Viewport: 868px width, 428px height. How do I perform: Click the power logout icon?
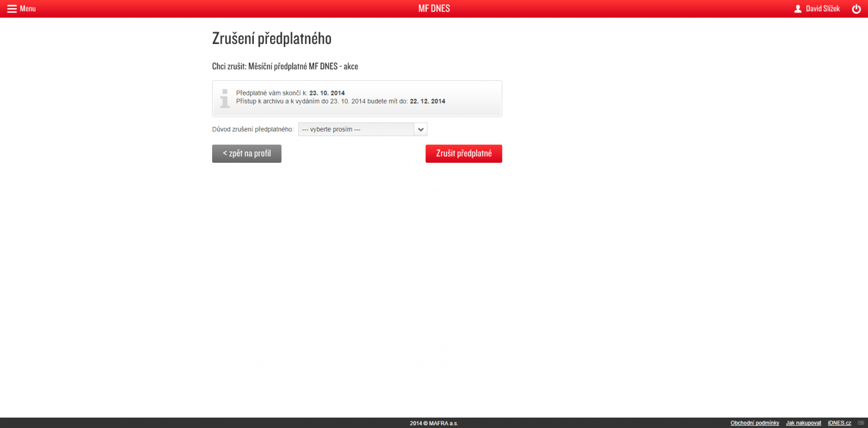856,9
